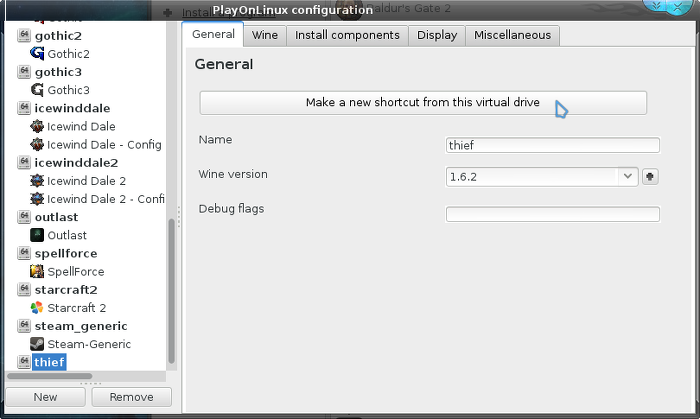The image size is (700, 419).
Task: Click the starcraft2 virtual drive icon
Action: [x=24, y=290]
